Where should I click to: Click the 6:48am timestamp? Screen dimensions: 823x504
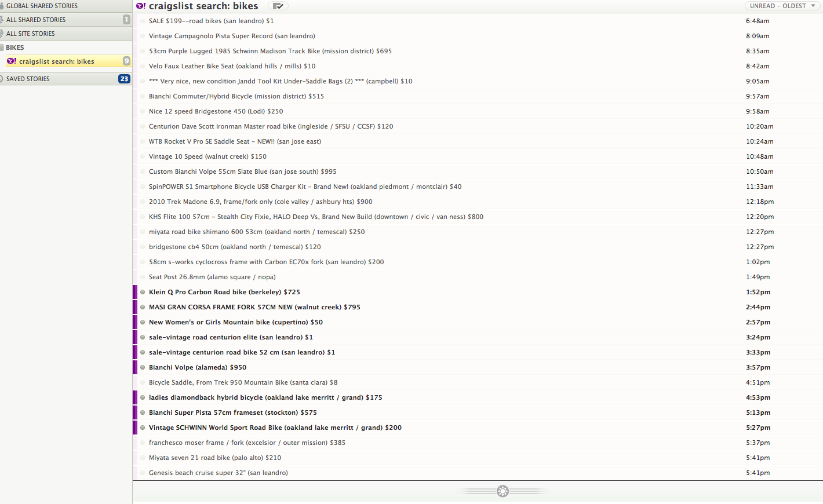[x=758, y=21]
